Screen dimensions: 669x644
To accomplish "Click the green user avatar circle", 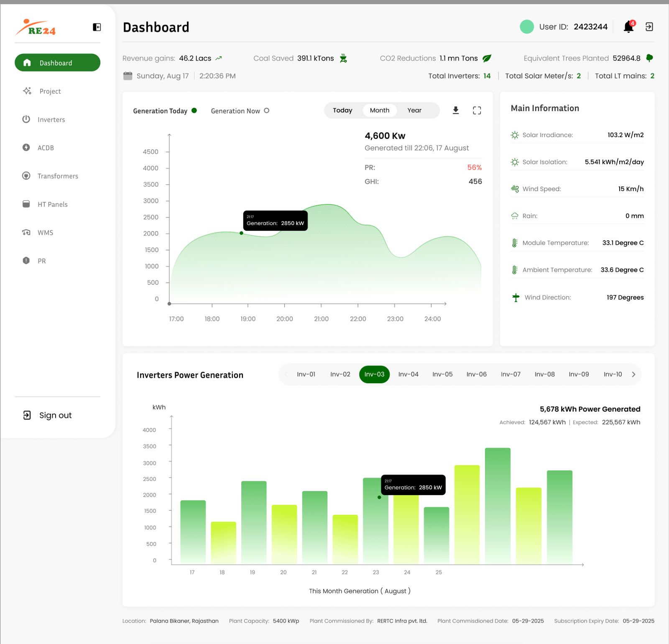I will tap(527, 27).
